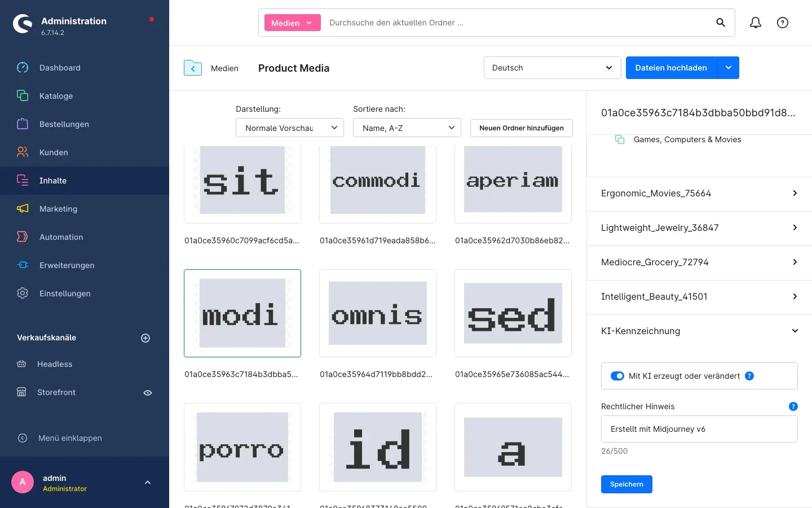The height and width of the screenshot is (508, 812).
Task: Collapse menu with Menü einklappen
Action: point(70,438)
